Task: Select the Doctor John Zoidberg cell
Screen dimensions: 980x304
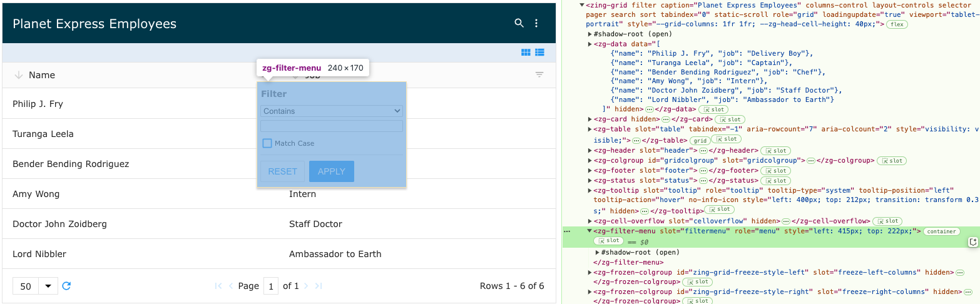Action: click(141, 224)
